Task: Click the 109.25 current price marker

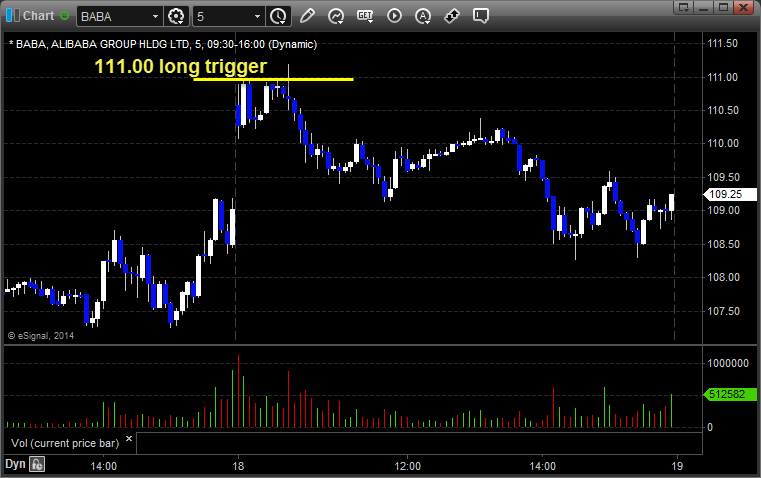Action: pos(730,194)
